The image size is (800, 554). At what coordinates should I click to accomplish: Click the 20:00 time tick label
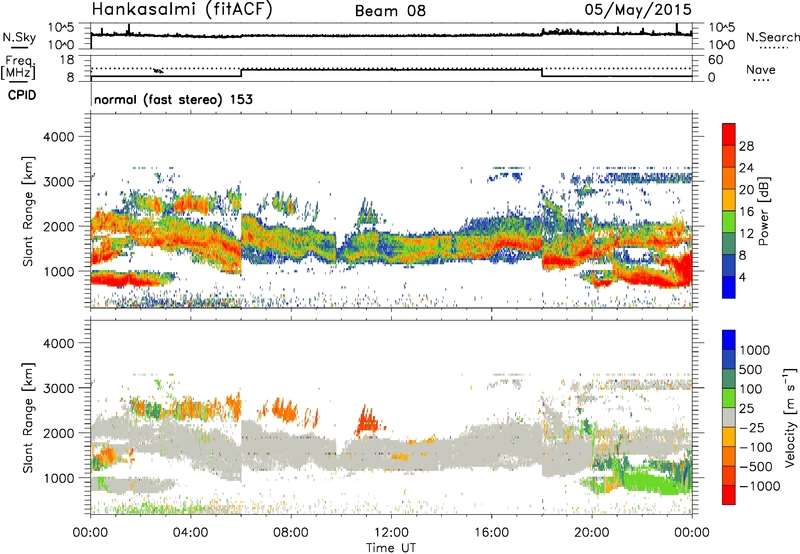pos(592,533)
